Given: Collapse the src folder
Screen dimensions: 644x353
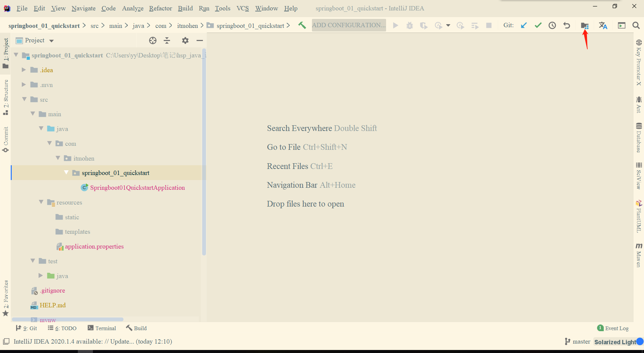Looking at the screenshot, I should (24, 99).
